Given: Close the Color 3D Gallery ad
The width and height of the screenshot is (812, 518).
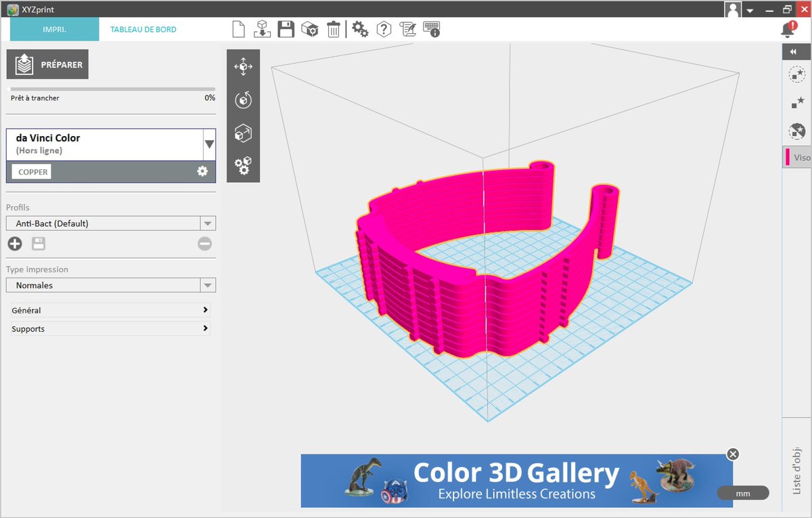Looking at the screenshot, I should click(733, 454).
